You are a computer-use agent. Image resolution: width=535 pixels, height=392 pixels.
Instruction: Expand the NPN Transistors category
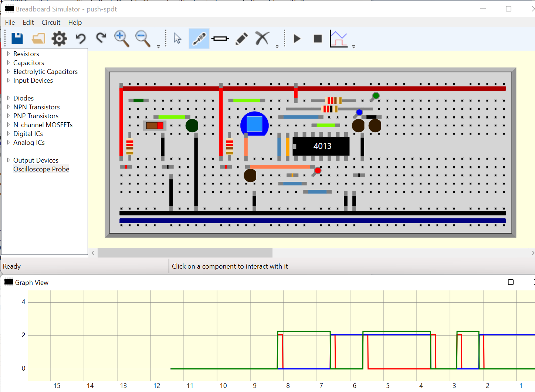pos(8,107)
